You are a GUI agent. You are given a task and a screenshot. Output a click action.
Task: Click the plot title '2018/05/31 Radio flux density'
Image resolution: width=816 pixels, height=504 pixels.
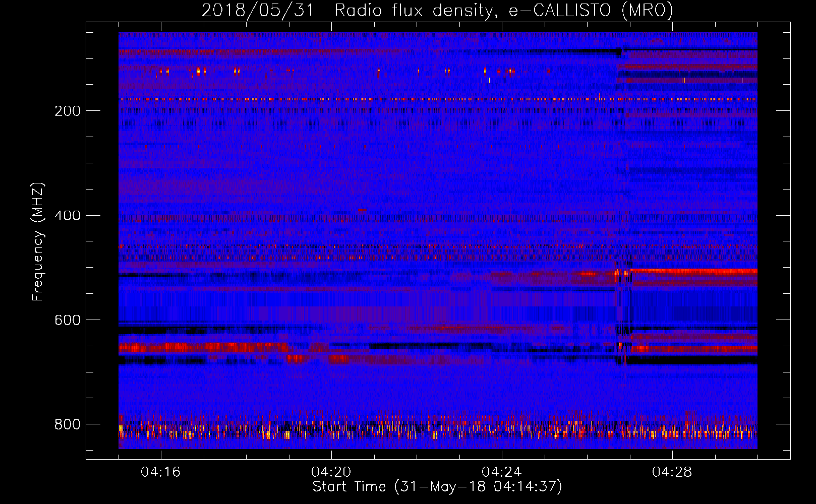tap(437, 11)
